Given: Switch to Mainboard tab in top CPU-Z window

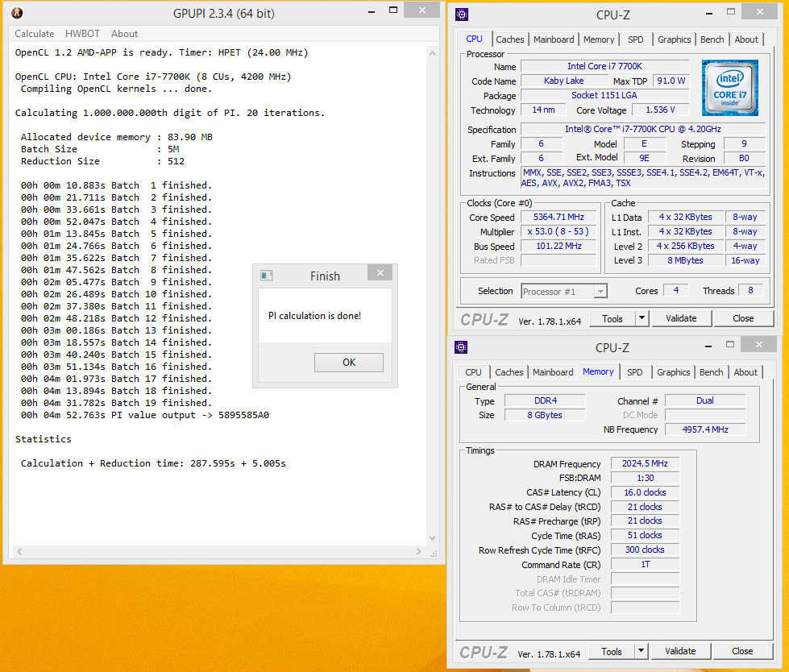Looking at the screenshot, I should click(554, 39).
